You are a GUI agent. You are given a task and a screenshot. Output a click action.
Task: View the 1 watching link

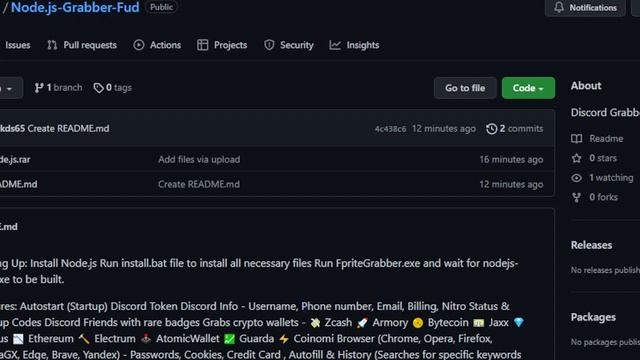[611, 178]
